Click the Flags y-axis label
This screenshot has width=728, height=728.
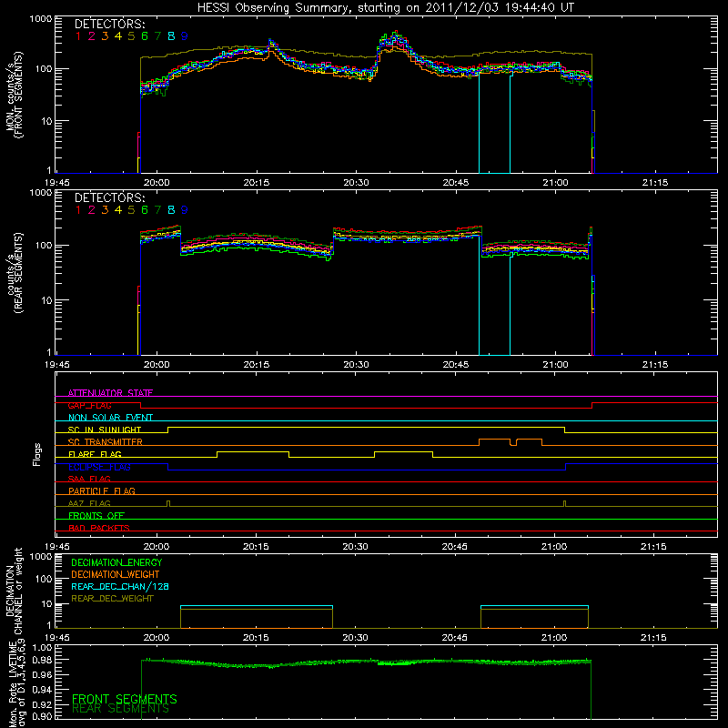(x=37, y=454)
